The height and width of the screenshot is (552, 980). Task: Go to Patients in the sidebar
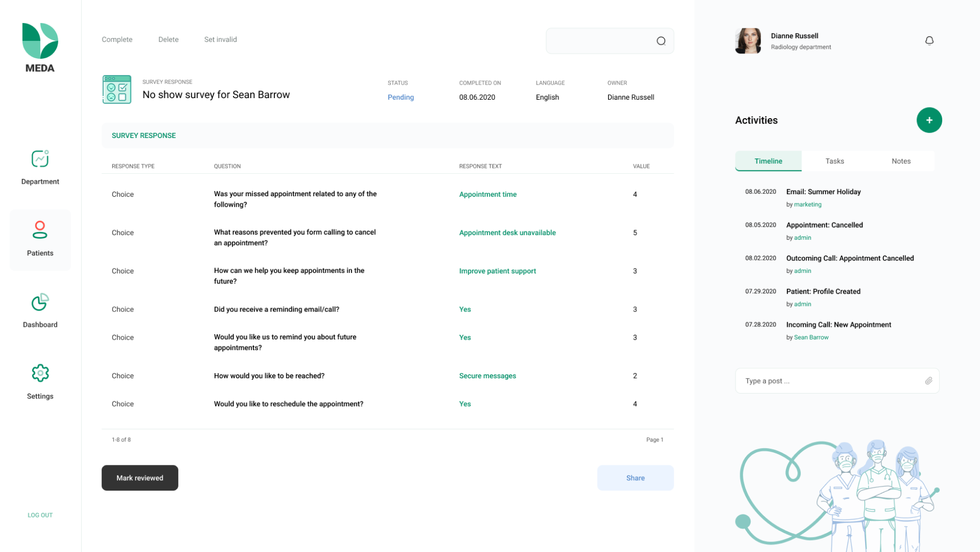pyautogui.click(x=40, y=239)
